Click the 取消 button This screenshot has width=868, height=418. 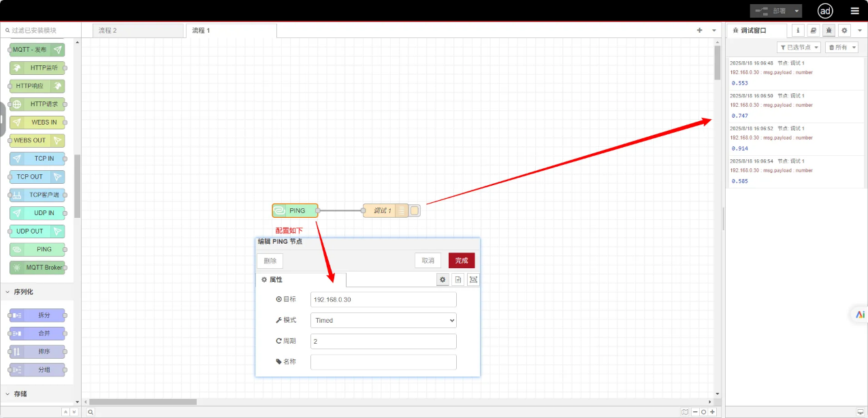(x=428, y=261)
